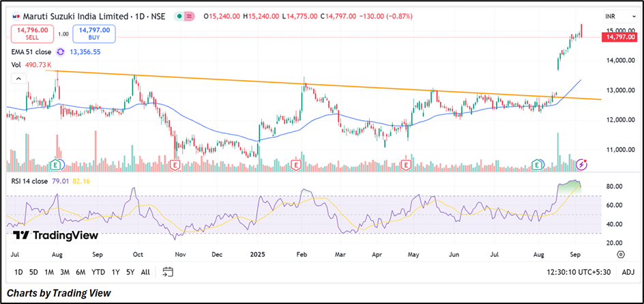644x304 pixels.
Task: Select the YTD range tab
Action: click(x=98, y=272)
